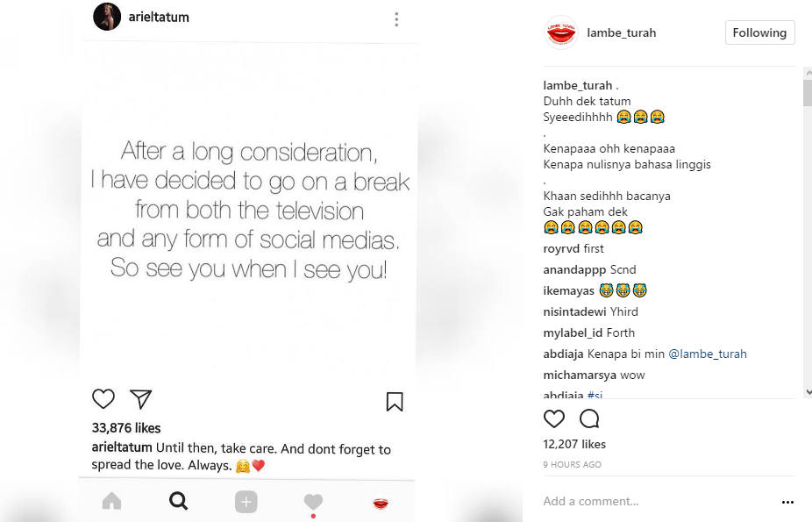Like the post with heart icon beside comment bubble
Viewport: 812px width, 522px height.
click(x=554, y=418)
